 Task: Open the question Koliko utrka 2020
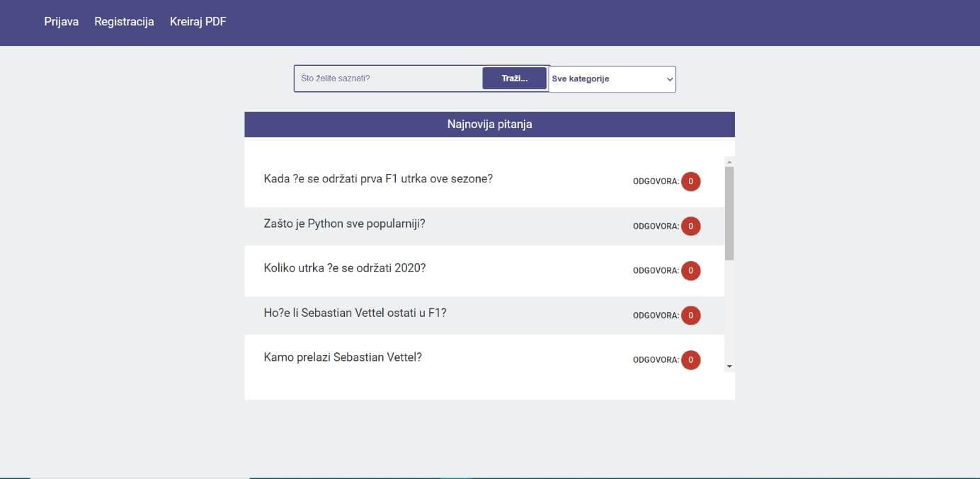[345, 268]
